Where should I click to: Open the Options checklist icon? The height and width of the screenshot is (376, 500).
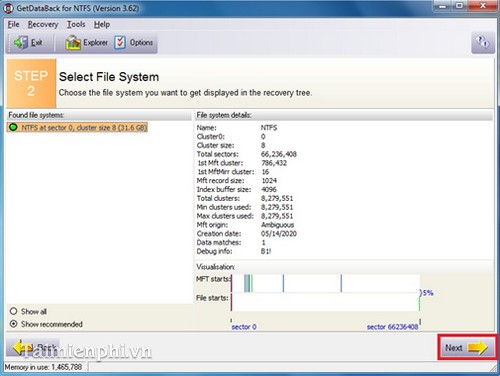tap(120, 43)
